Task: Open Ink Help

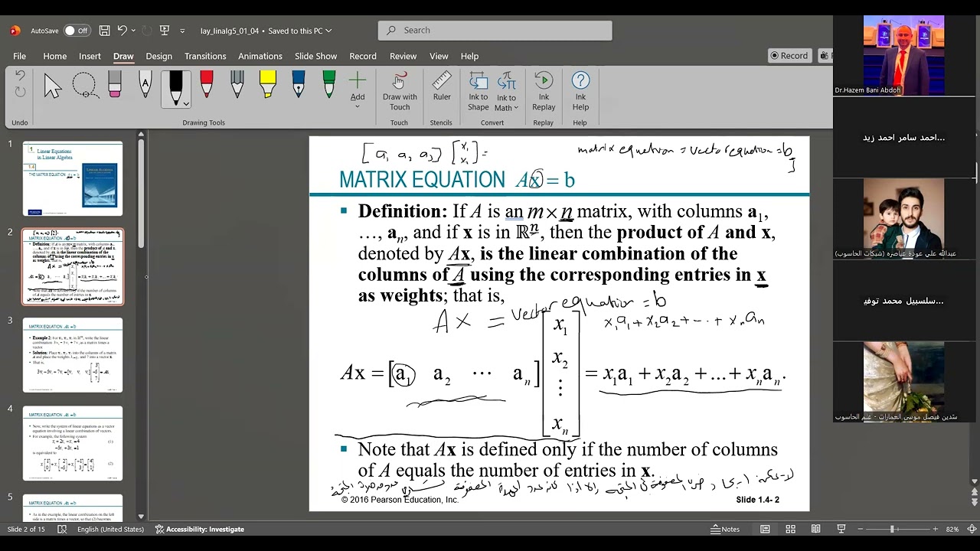Action: tap(580, 92)
